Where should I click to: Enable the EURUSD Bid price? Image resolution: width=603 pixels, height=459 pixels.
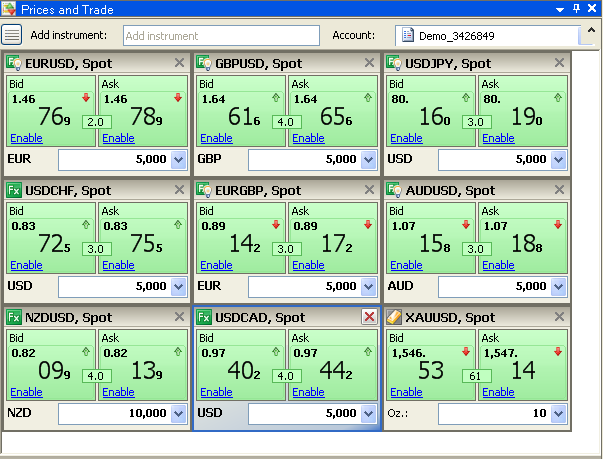click(26, 138)
